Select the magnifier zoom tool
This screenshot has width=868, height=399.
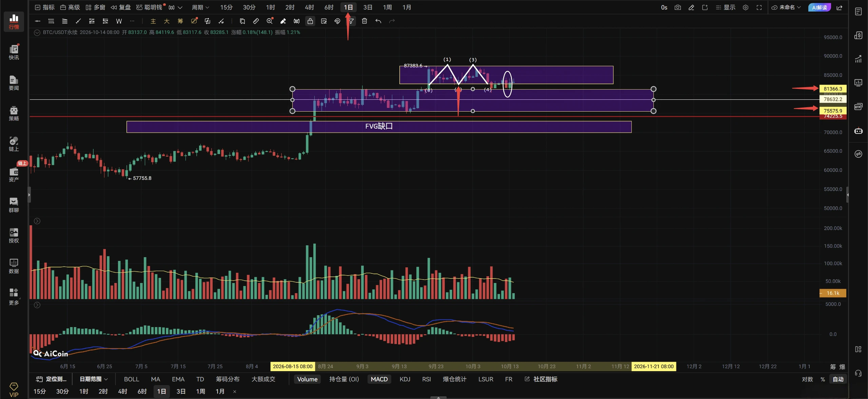point(270,21)
